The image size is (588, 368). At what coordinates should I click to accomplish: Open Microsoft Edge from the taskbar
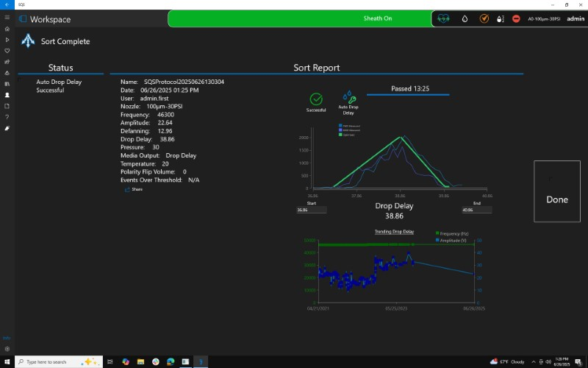[171, 361]
